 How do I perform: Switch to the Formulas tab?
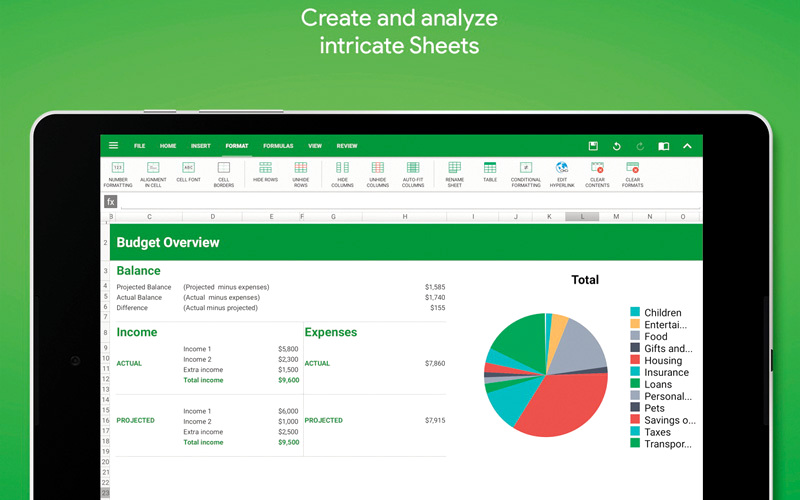(x=278, y=146)
